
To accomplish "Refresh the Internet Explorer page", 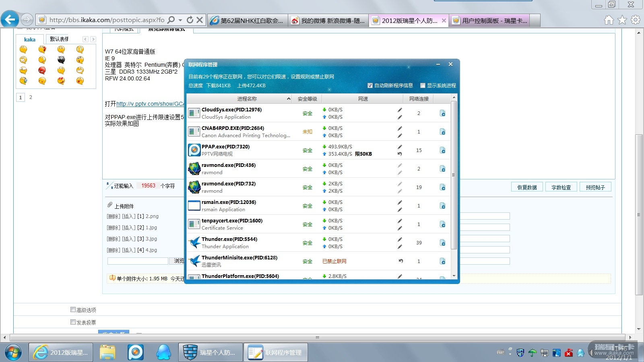I will 190,20.
